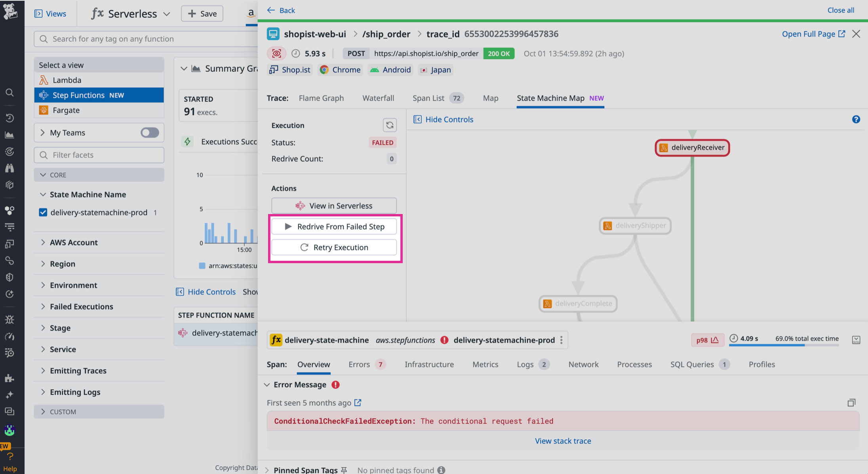Click the bug icon in the left rail
The height and width of the screenshot is (474, 868).
click(x=10, y=319)
